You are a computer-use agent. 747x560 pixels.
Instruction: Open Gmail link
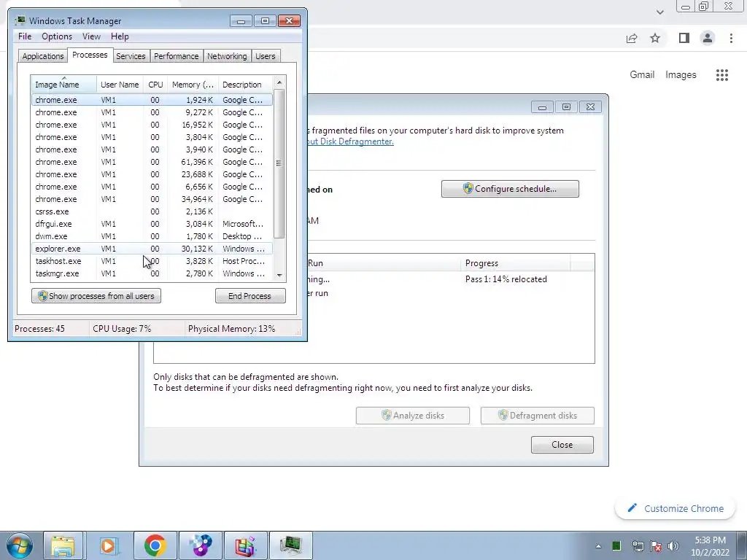[x=642, y=75]
